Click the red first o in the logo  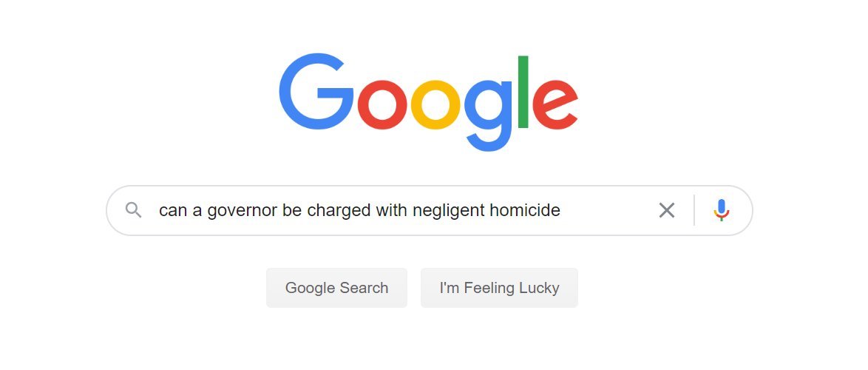(x=382, y=104)
